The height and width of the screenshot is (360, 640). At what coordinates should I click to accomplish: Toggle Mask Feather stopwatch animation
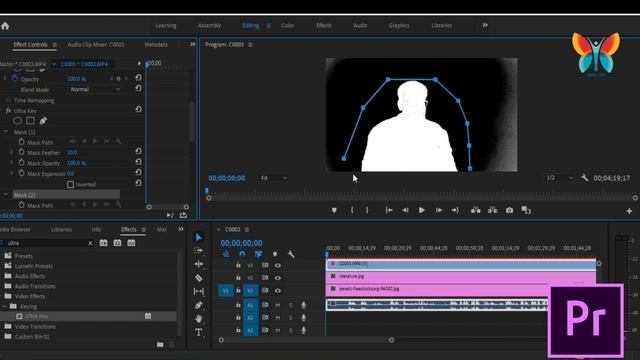coord(22,152)
